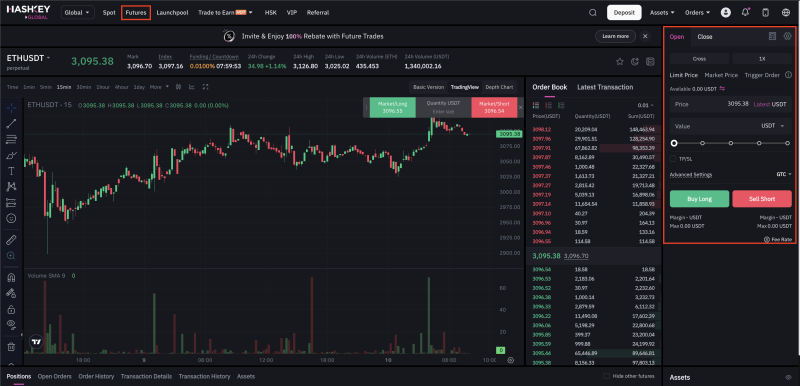Open futures preferences hexagon icon

(787, 36)
